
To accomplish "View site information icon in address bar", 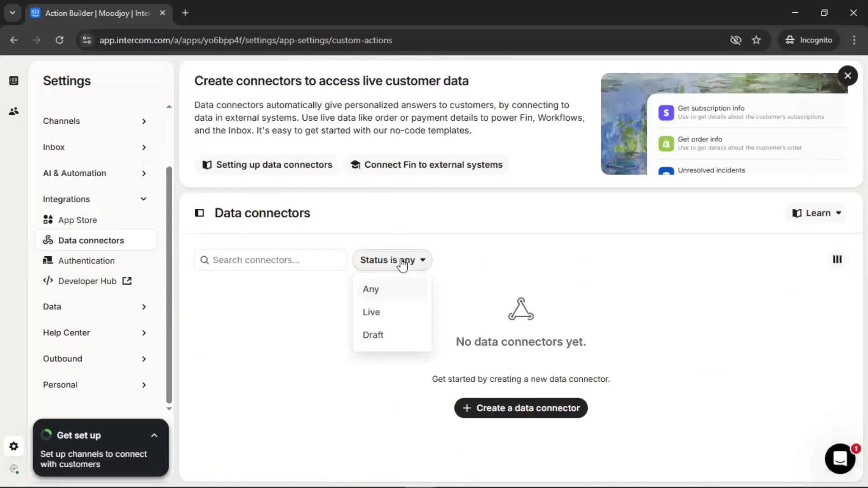I will click(87, 40).
